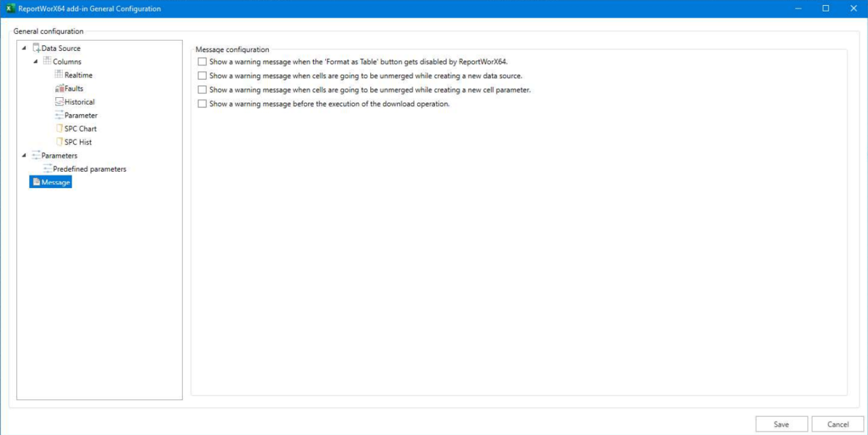Screen dimensions: 868x435
Task: Open the SPC Chart configuration
Action: [x=58, y=128]
